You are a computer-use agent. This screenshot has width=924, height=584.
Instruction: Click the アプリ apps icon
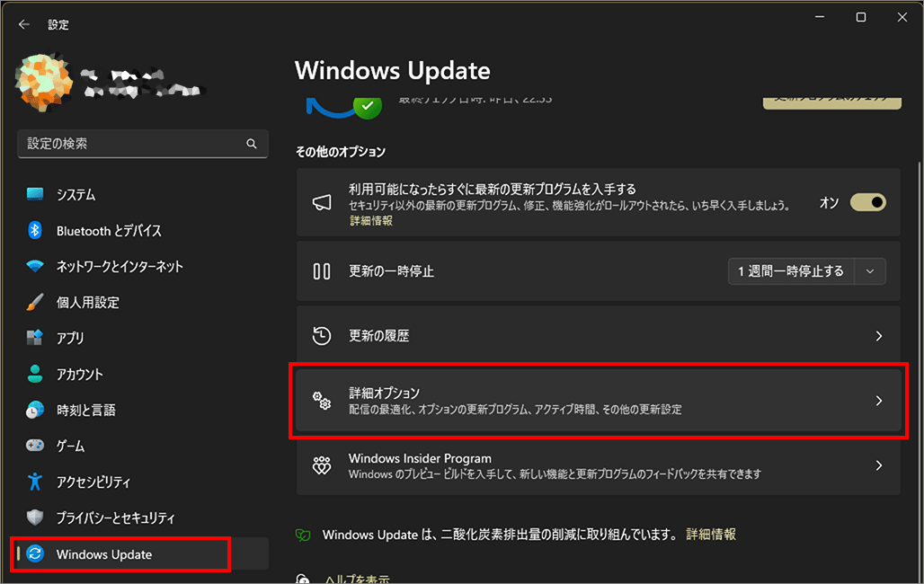pos(35,338)
